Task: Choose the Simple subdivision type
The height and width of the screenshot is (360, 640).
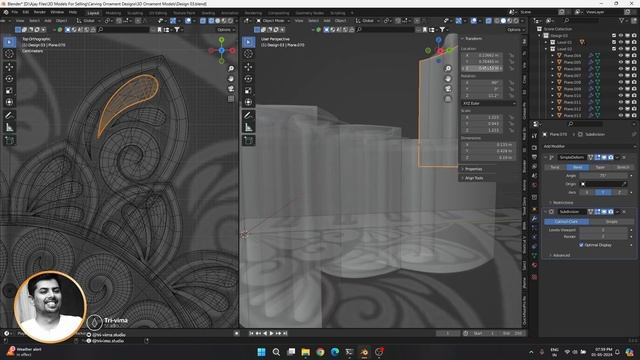Action: [x=611, y=221]
